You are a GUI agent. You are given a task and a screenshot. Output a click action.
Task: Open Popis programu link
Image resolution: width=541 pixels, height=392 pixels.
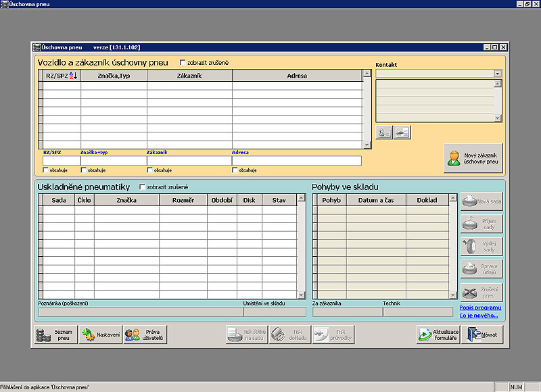480,308
